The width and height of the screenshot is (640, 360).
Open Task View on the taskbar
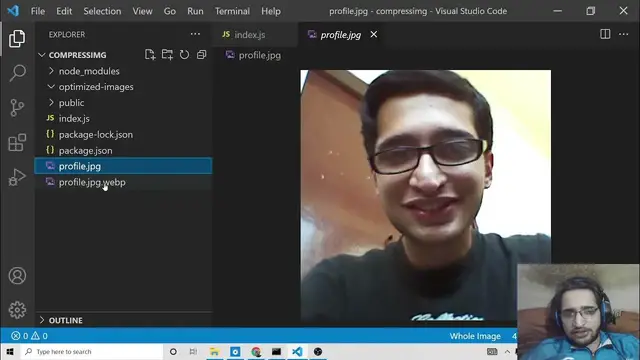pyautogui.click(x=193, y=352)
